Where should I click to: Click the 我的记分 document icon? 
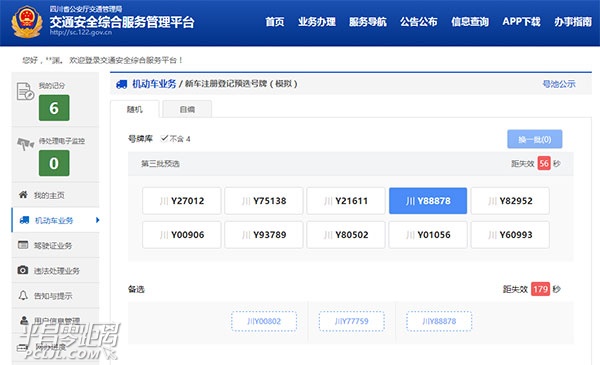25,91
